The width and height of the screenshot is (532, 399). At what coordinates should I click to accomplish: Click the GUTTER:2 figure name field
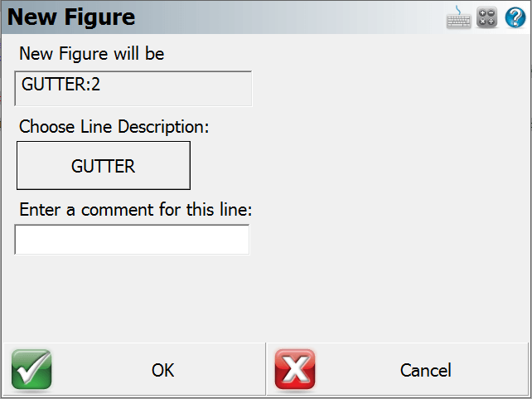pos(133,89)
